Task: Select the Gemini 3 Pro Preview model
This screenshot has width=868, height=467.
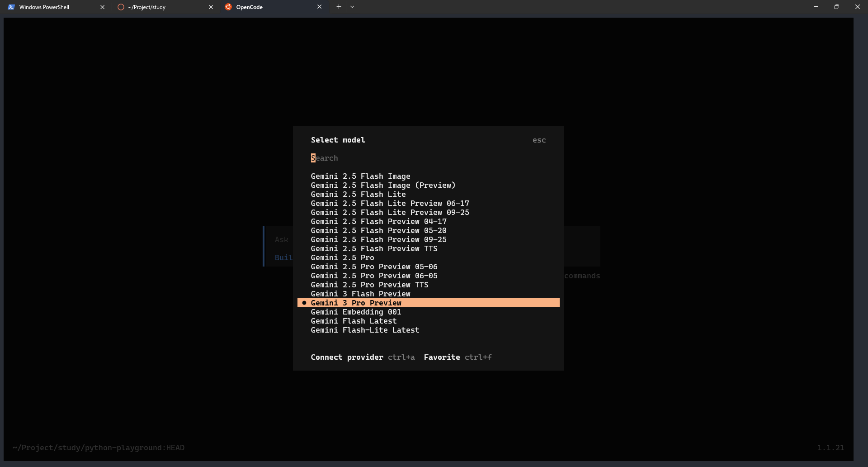Action: point(356,303)
